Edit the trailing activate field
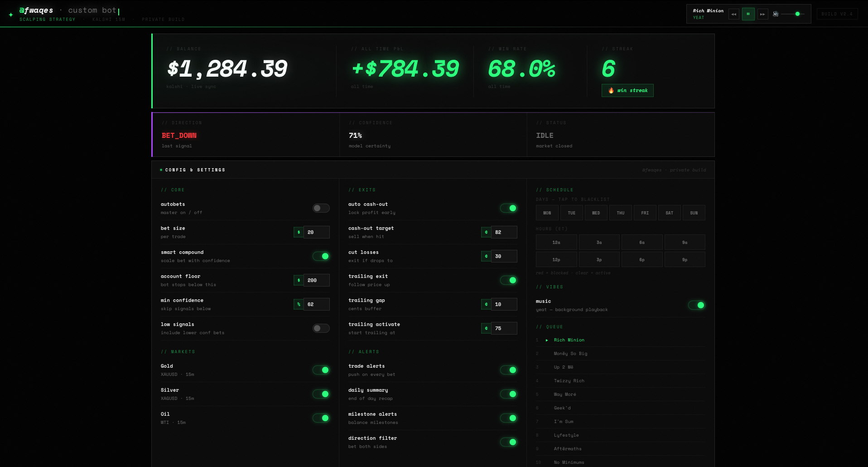Viewport: 868px width, 467px height. [504, 328]
